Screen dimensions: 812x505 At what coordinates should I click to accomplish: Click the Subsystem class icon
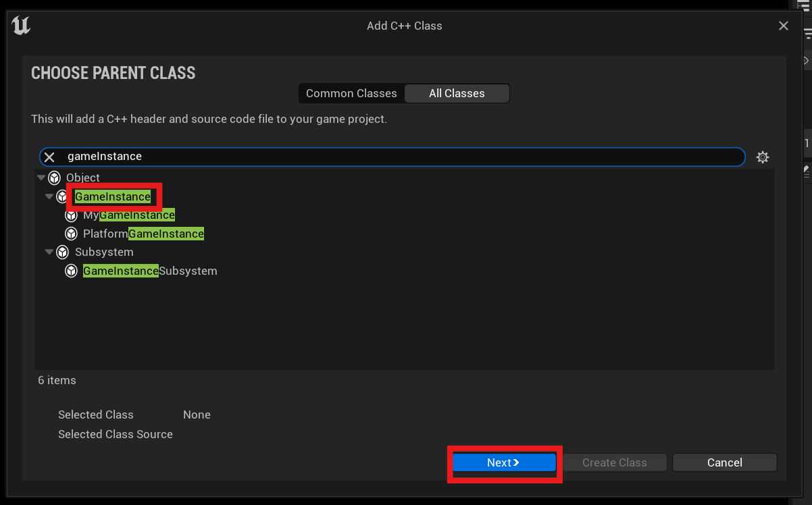pos(63,252)
